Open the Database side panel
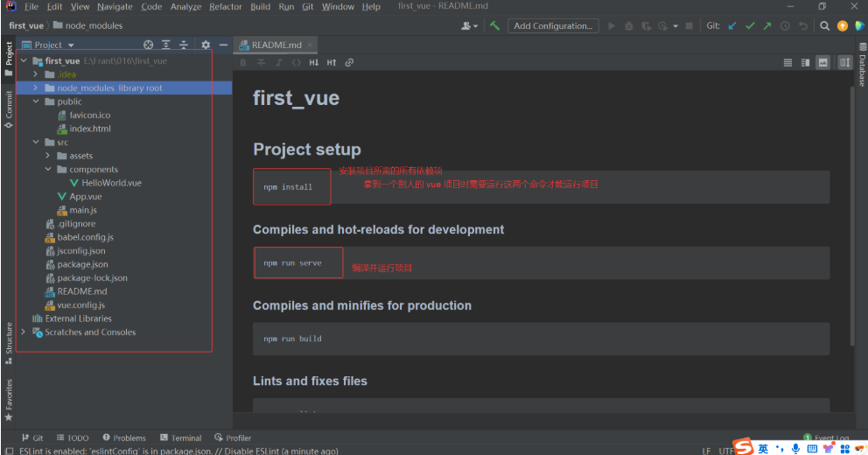 point(862,64)
